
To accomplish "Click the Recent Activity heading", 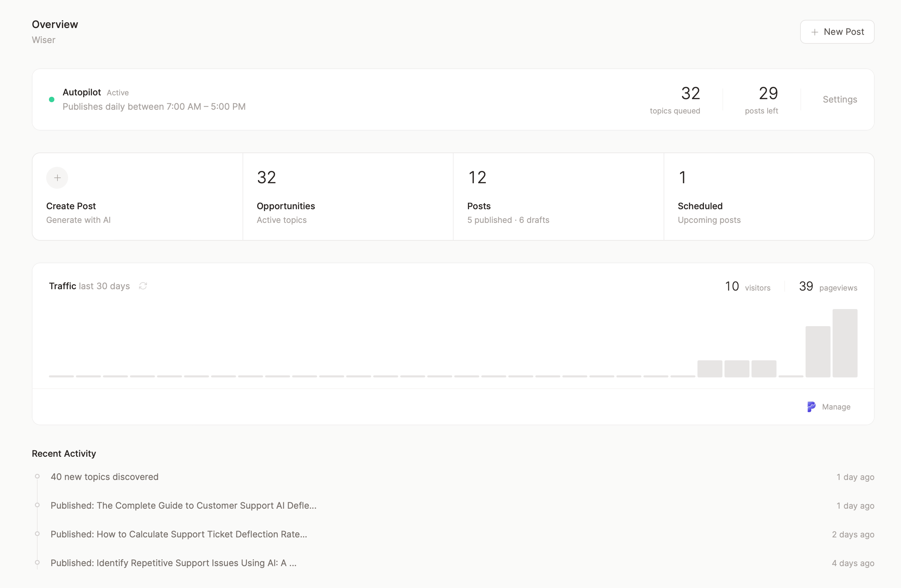I will click(64, 454).
